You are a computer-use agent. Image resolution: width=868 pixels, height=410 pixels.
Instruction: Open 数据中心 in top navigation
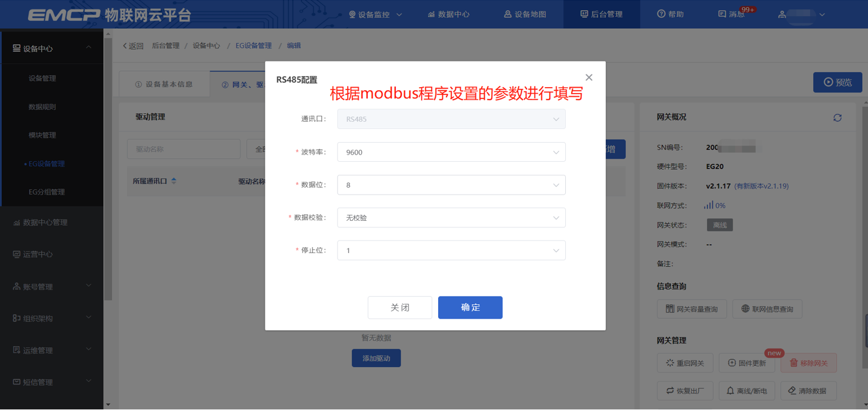448,14
